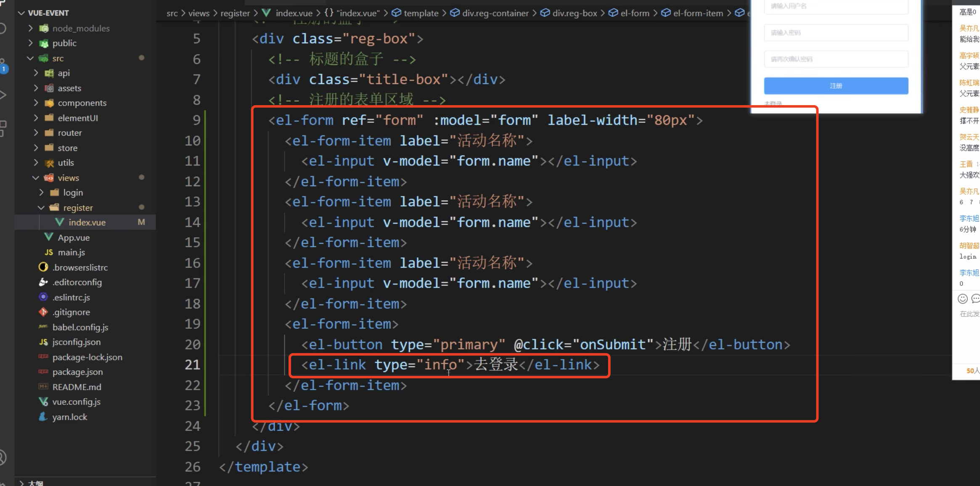This screenshot has height=486, width=980.
Task: Collapse the views folder
Action: tap(36, 178)
